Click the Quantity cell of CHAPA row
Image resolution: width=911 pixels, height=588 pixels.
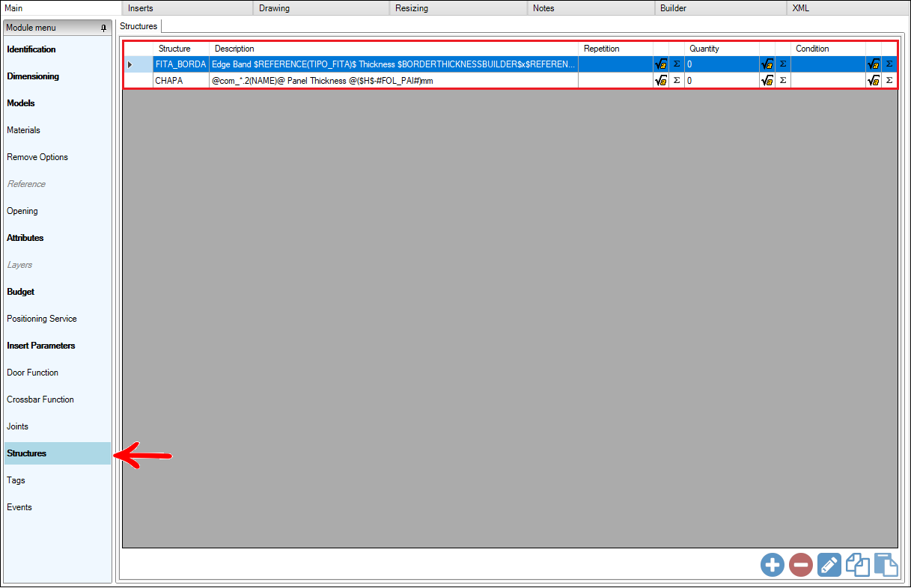click(x=722, y=80)
